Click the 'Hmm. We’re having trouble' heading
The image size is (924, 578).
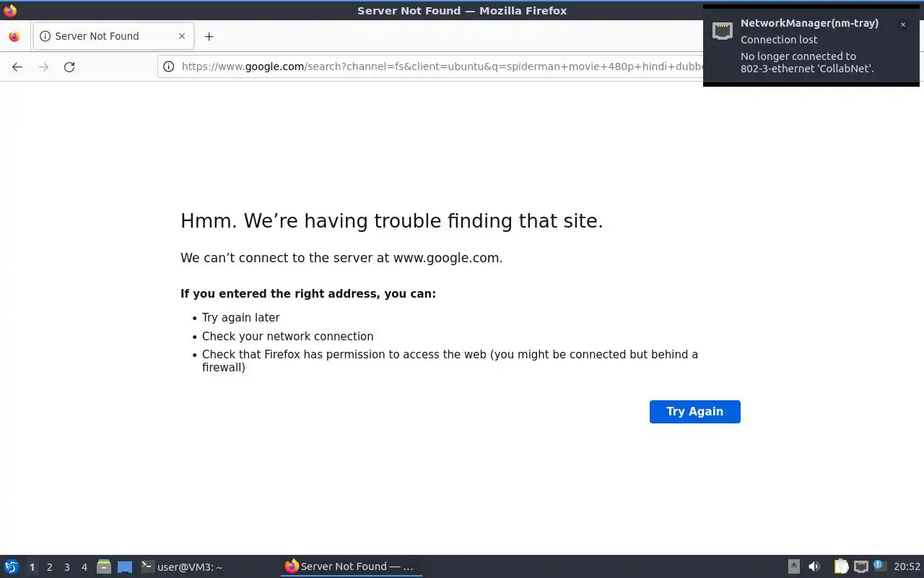point(392,221)
